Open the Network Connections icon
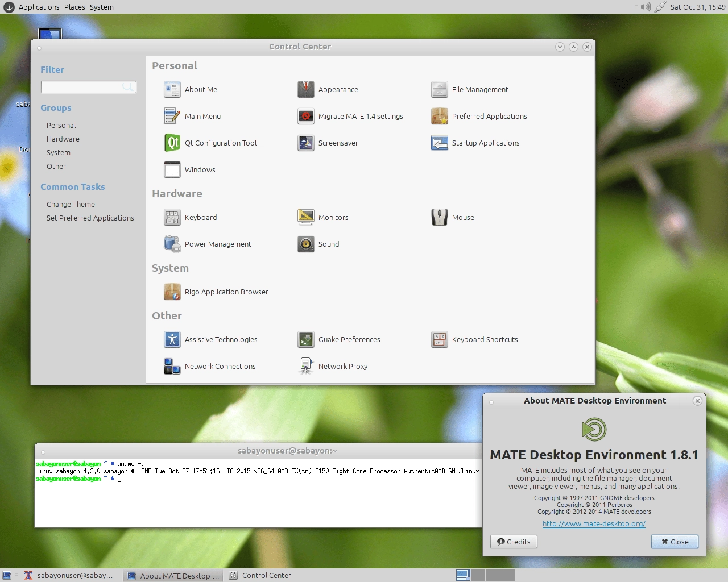This screenshot has width=728, height=582. pyautogui.click(x=172, y=366)
